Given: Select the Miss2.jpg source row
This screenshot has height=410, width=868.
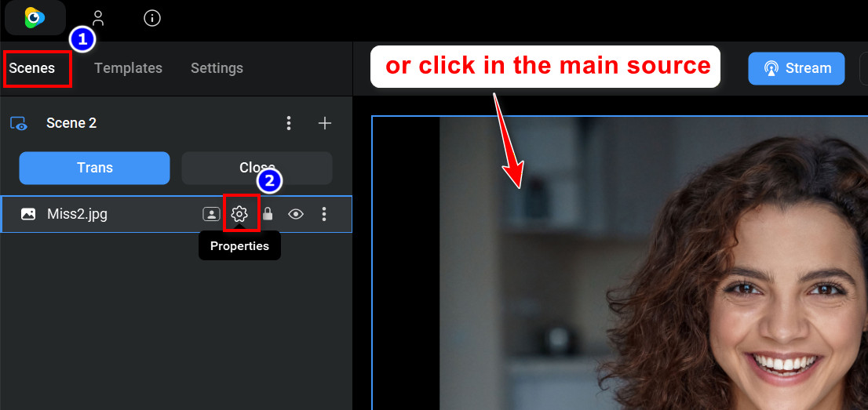Looking at the screenshot, I should point(177,213).
